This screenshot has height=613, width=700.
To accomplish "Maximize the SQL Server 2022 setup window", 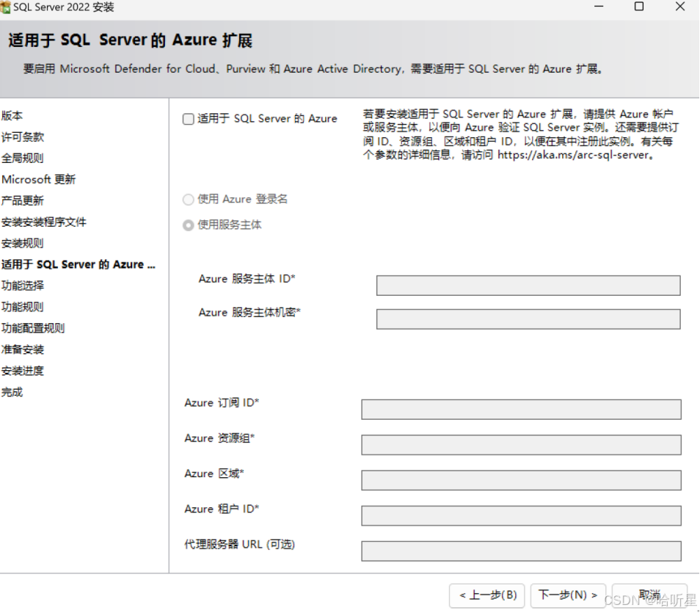I will click(639, 7).
